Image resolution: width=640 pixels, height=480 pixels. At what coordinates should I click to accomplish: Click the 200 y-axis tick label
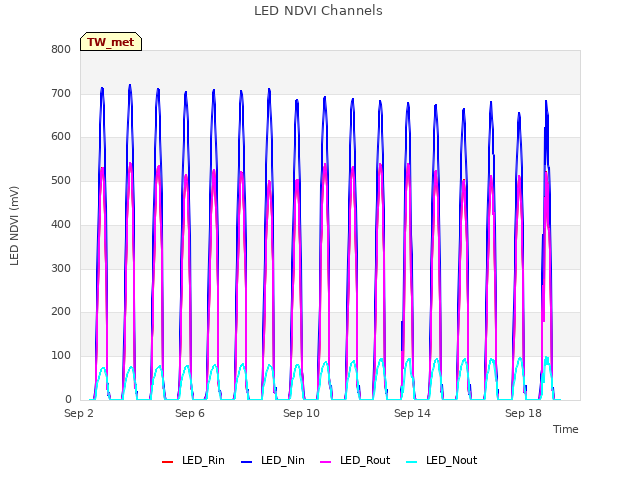click(x=61, y=312)
